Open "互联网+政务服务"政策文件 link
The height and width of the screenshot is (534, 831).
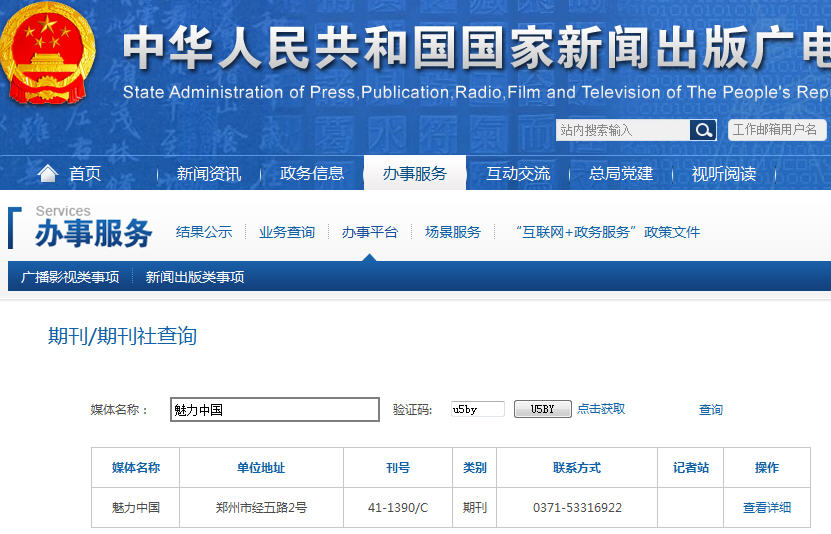click(x=607, y=232)
